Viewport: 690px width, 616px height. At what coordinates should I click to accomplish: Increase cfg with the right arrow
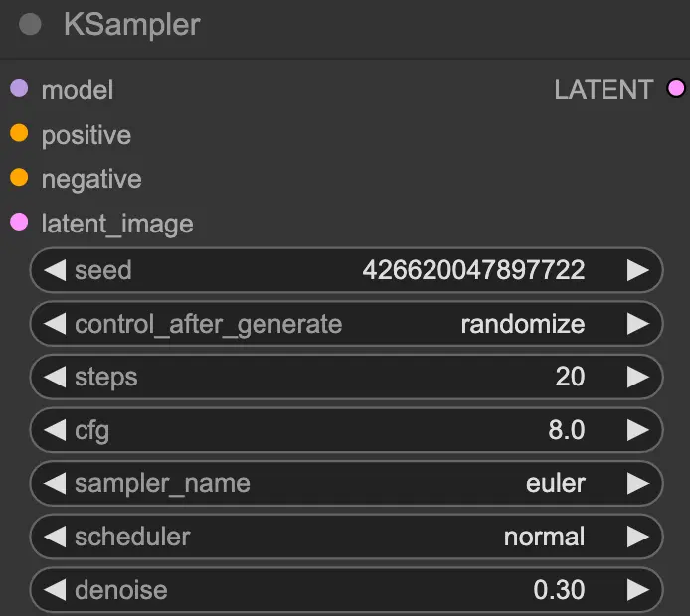click(636, 430)
